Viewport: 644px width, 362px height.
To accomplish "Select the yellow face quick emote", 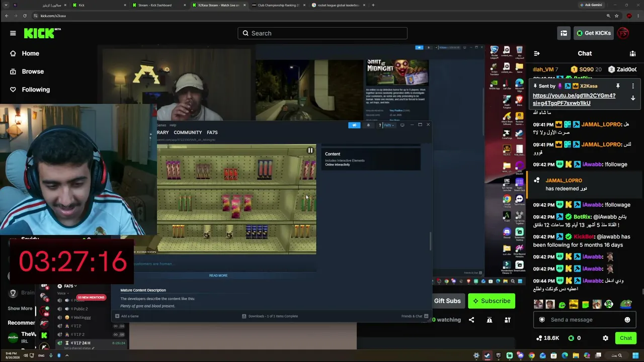I will tap(574, 304).
